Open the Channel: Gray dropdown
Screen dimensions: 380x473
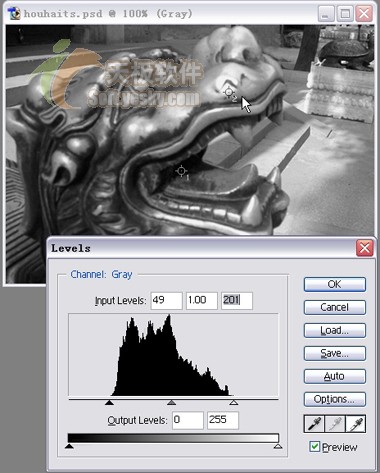click(x=101, y=274)
